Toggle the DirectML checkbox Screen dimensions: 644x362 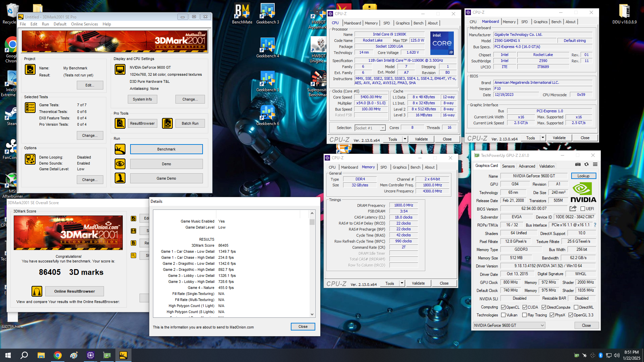[576, 307]
